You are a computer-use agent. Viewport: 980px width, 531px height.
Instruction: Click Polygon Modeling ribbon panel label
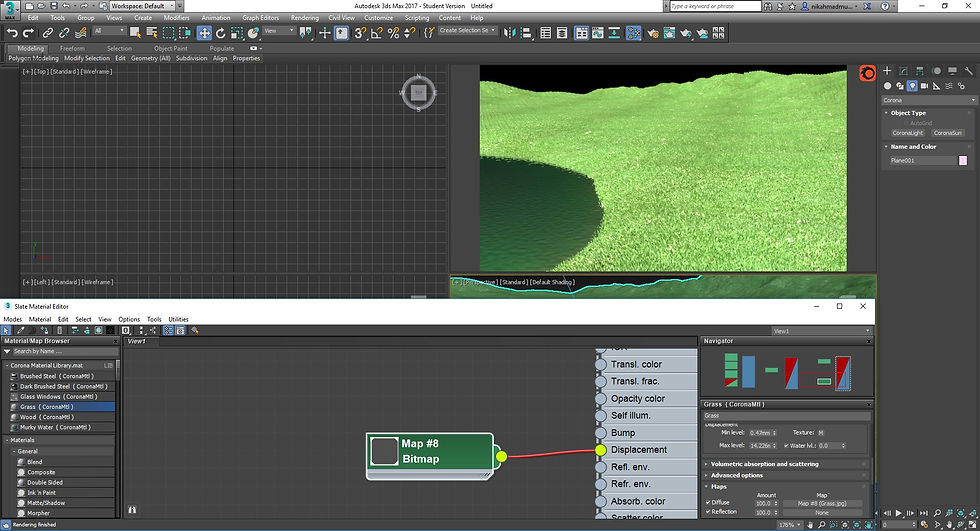point(33,58)
